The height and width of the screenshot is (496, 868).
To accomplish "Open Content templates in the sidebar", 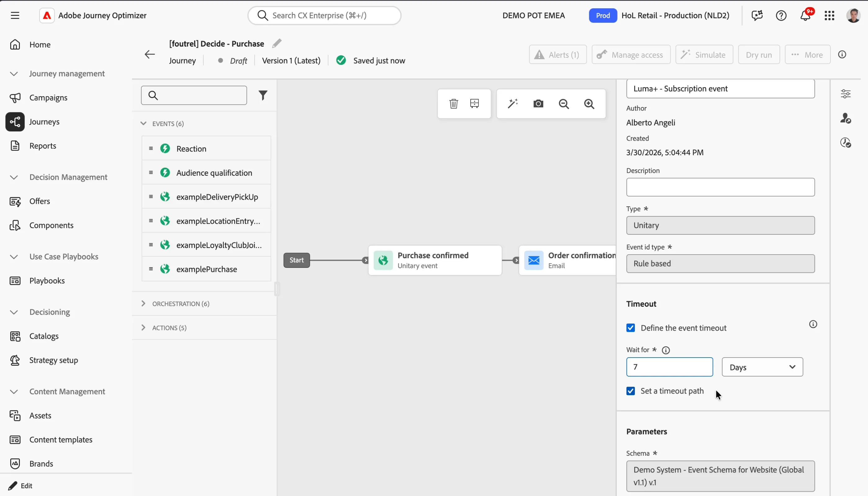I will pyautogui.click(x=61, y=440).
